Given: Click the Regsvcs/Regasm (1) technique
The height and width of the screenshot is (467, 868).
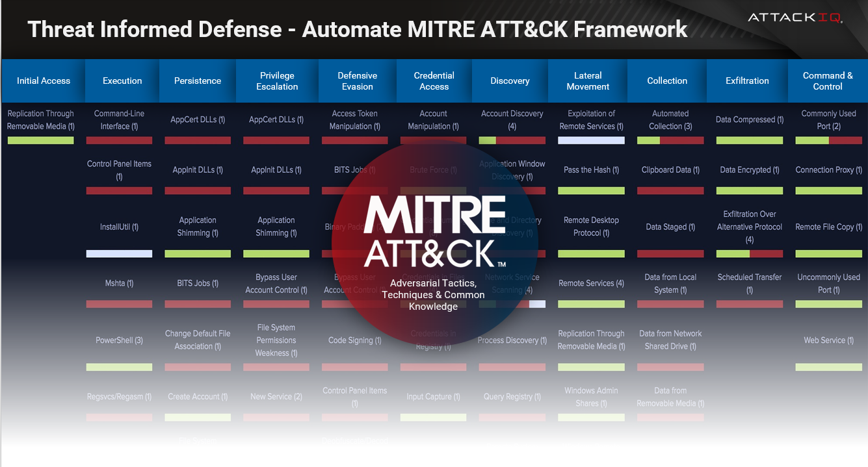Looking at the screenshot, I should 119,396.
